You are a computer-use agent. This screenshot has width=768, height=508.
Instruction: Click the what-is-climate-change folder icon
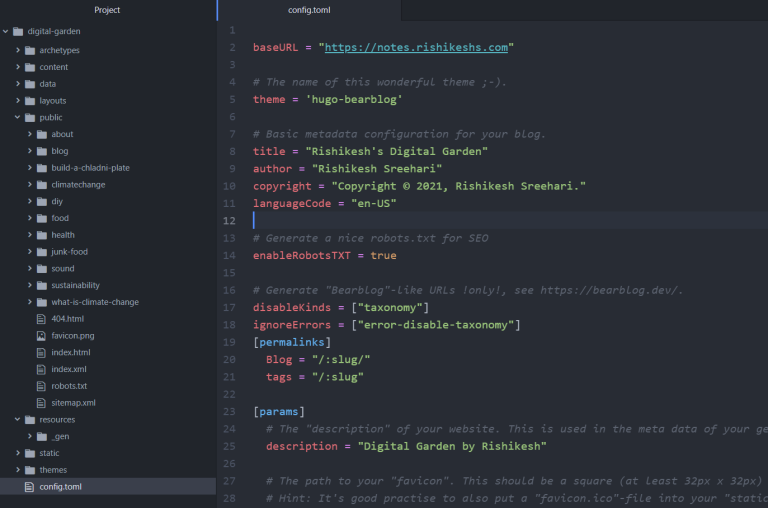[x=42, y=302]
